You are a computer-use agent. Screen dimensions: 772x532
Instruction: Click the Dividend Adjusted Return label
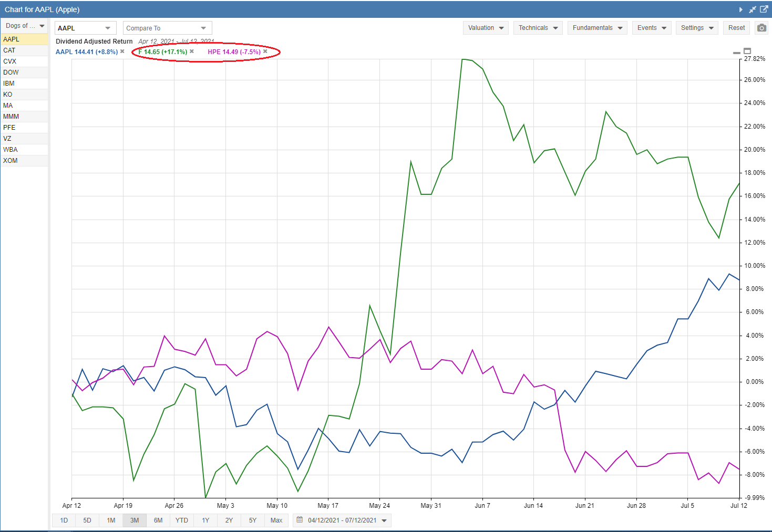[x=94, y=41]
